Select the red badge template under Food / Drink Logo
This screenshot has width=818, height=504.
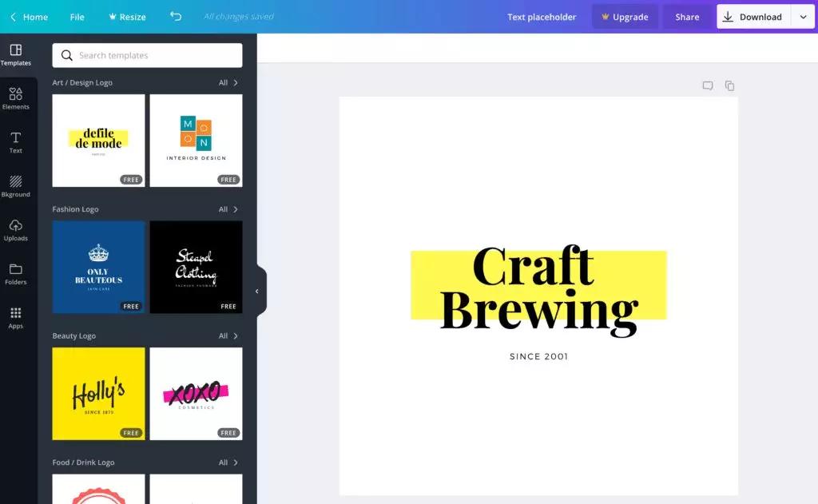[98, 490]
